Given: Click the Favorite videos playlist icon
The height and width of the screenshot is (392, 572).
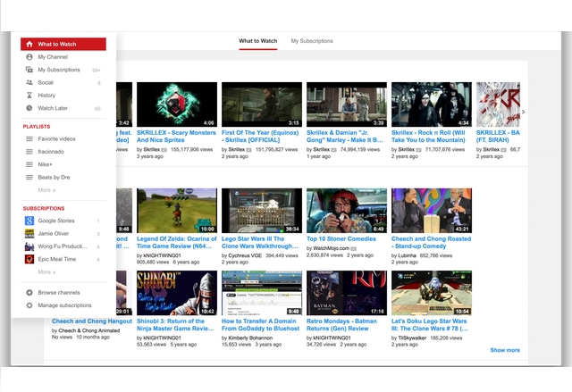Looking at the screenshot, I should point(29,138).
